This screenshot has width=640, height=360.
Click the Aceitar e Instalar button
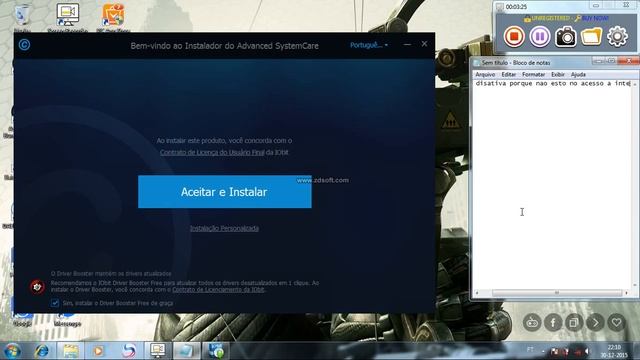click(224, 192)
